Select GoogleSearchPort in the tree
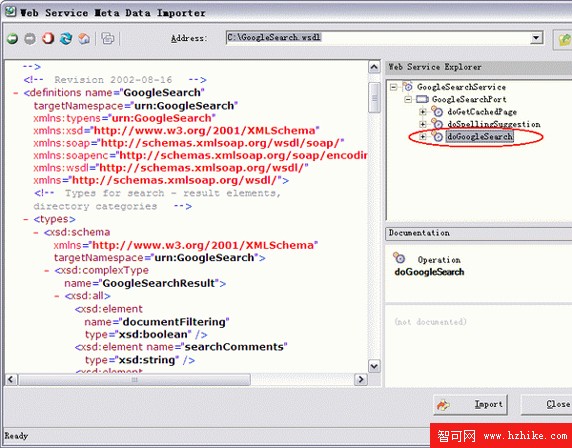This screenshot has width=572, height=448. (469, 99)
